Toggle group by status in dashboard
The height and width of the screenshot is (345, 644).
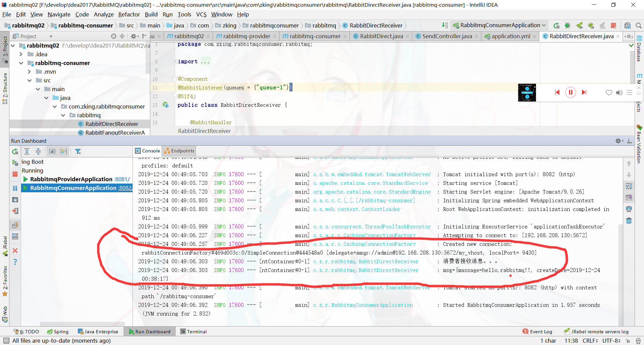click(64, 151)
